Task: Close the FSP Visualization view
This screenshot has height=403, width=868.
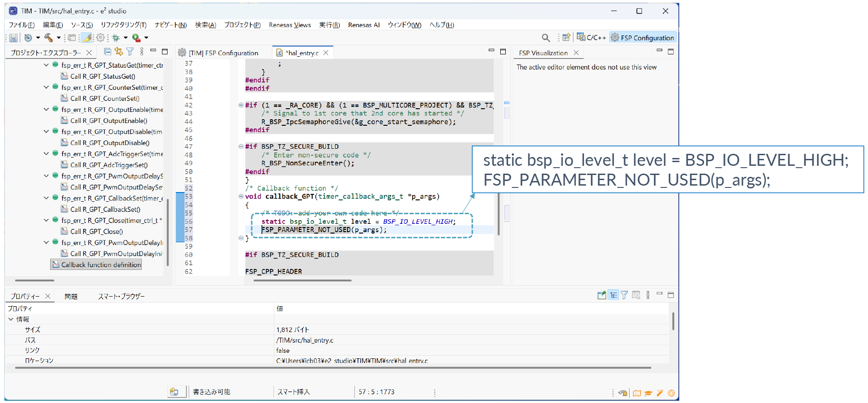Action: pos(576,53)
